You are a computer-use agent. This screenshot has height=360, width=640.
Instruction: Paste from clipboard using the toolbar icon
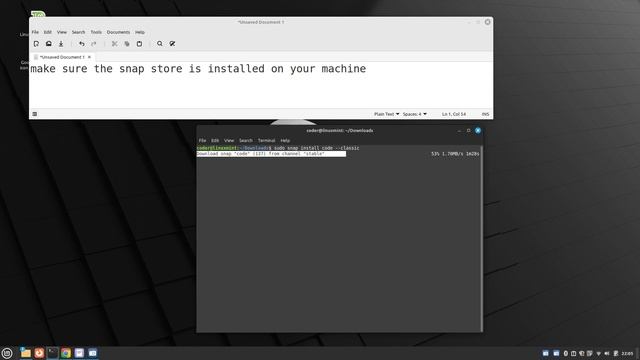click(x=139, y=44)
